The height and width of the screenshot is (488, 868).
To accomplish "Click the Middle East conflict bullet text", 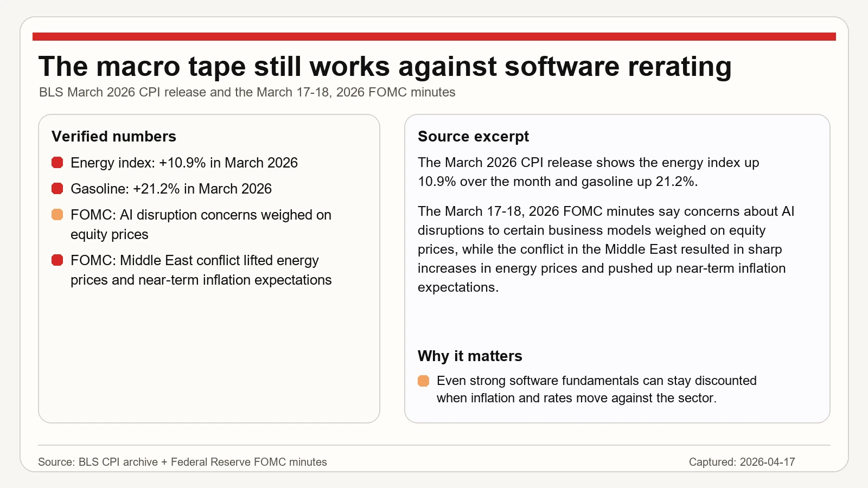I will click(x=201, y=270).
